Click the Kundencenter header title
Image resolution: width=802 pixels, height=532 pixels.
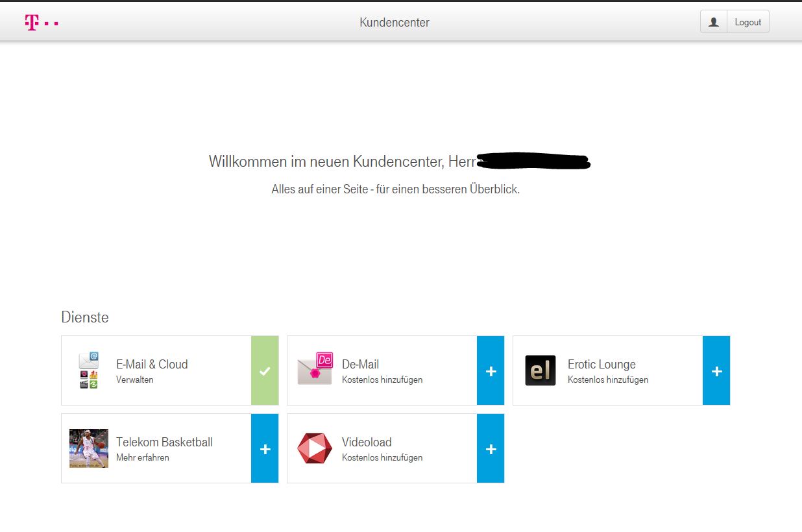(x=395, y=23)
